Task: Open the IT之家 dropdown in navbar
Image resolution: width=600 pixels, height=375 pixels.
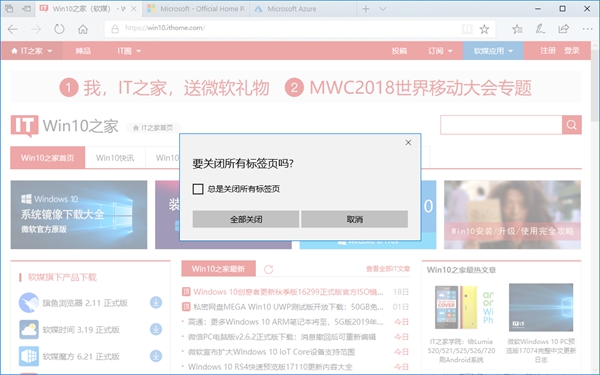Action: click(x=32, y=51)
